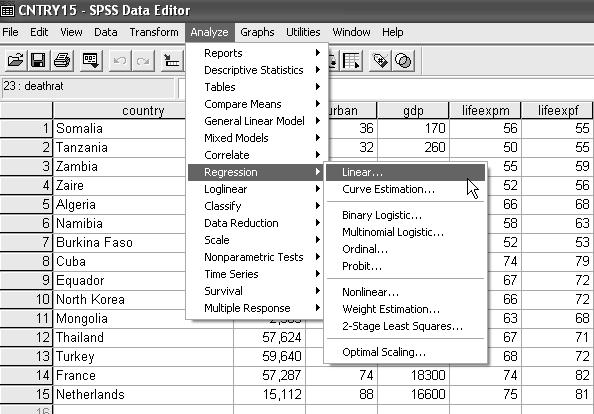This screenshot has width=594, height=414.
Task: Click the Open File toolbar icon
Action: [x=16, y=61]
